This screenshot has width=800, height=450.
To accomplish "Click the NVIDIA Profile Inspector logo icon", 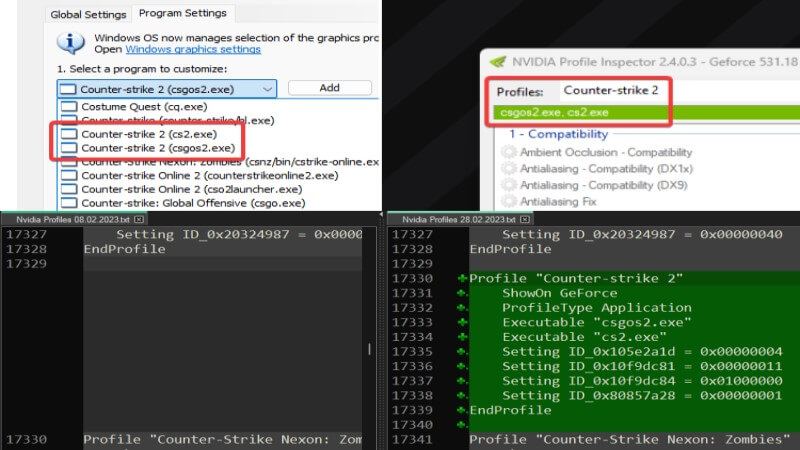I will [x=497, y=59].
